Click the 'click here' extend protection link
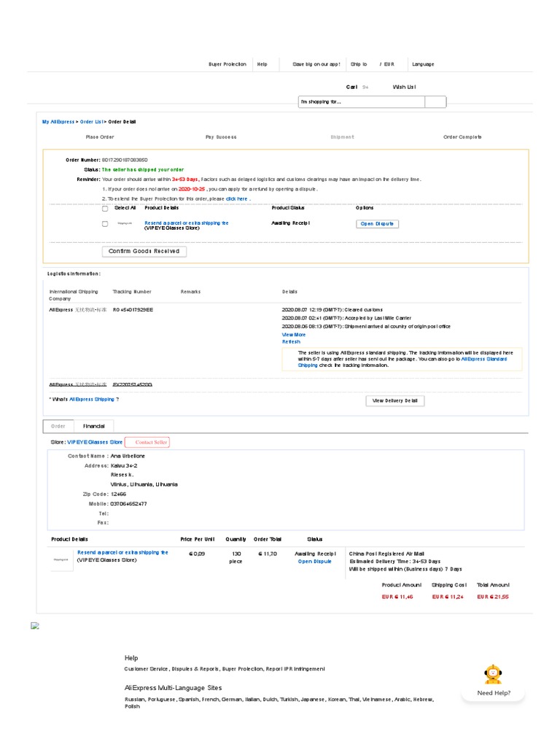The height and width of the screenshot is (747, 560). 237,198
